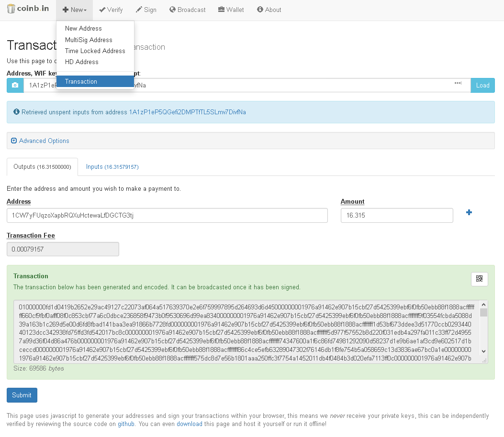504x437 pixels.
Task: Show transaction QR code
Action: point(479,279)
